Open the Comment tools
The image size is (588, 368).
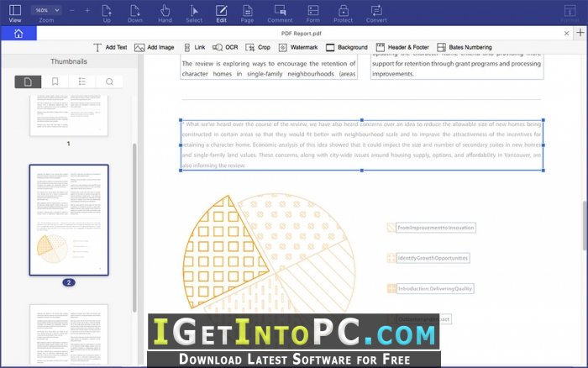(x=280, y=14)
